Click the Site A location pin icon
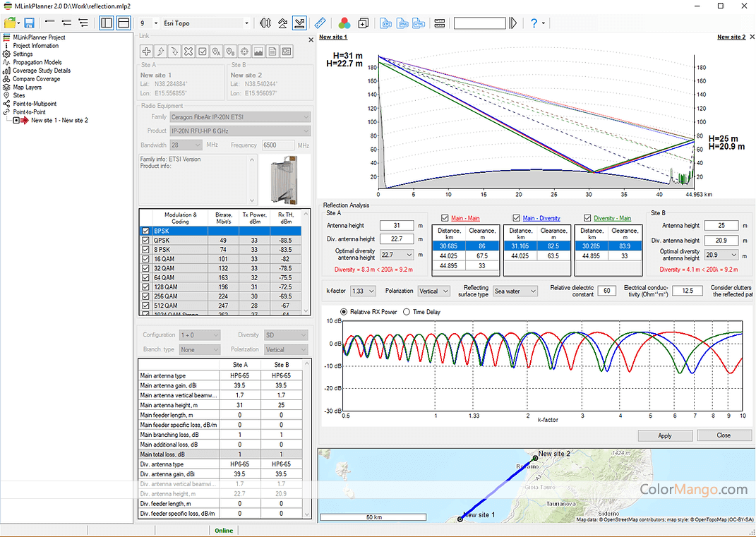 click(217, 51)
